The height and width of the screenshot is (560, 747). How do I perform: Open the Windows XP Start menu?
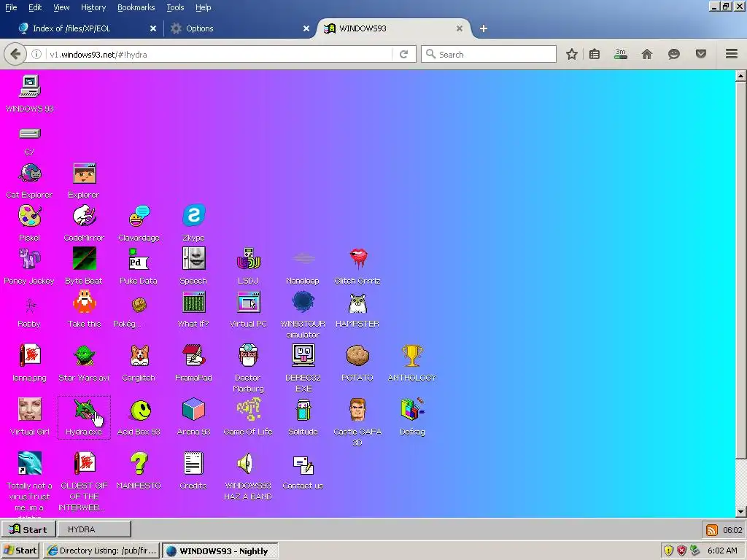coord(20,551)
